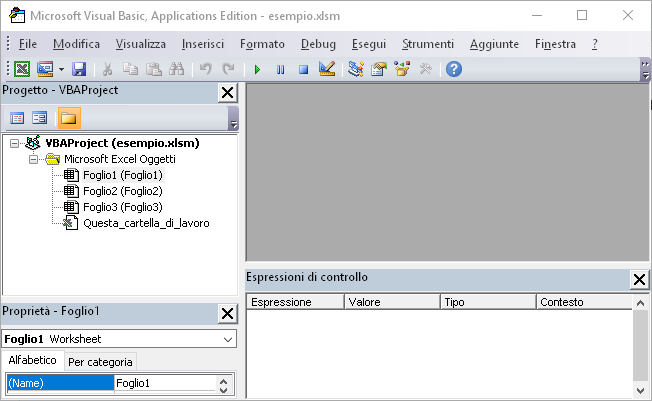The height and width of the screenshot is (401, 652).
Task: Close the Proprietà - Foglio1 panel
Action: (227, 314)
